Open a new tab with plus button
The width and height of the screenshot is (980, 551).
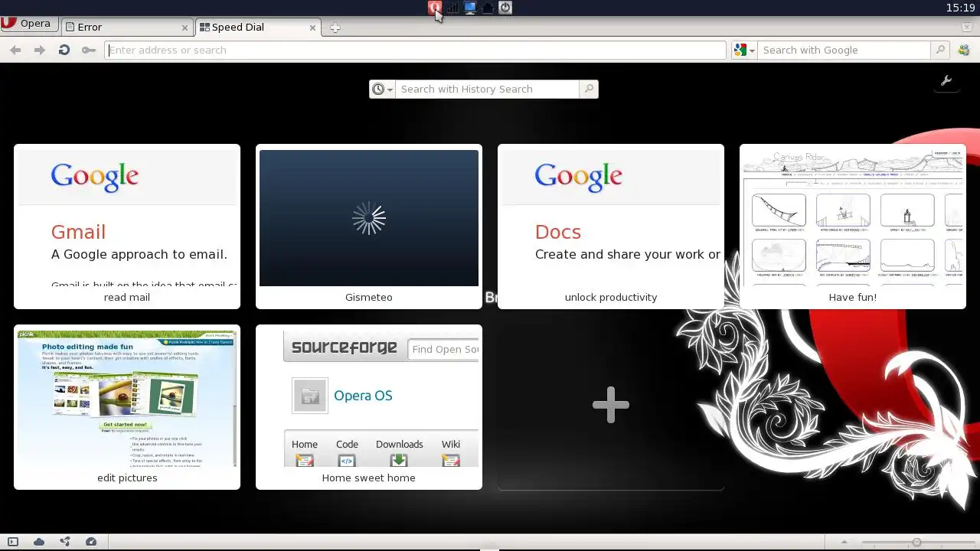point(335,28)
